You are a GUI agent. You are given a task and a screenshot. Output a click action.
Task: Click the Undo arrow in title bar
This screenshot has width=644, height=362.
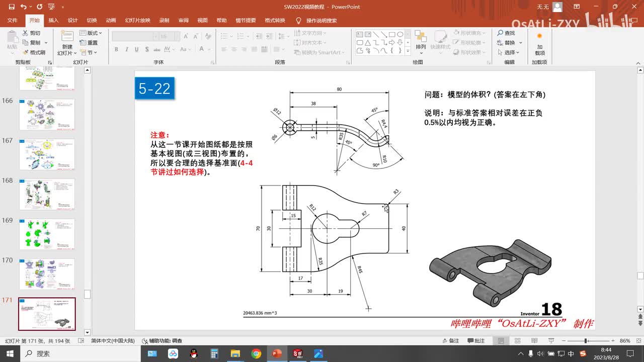coord(24,7)
